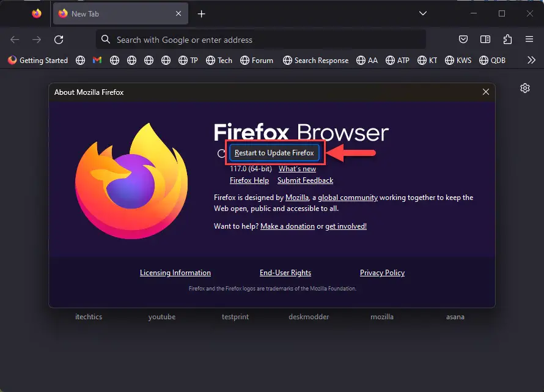Open the Submit Feedback link
544x392 pixels.
pos(305,180)
